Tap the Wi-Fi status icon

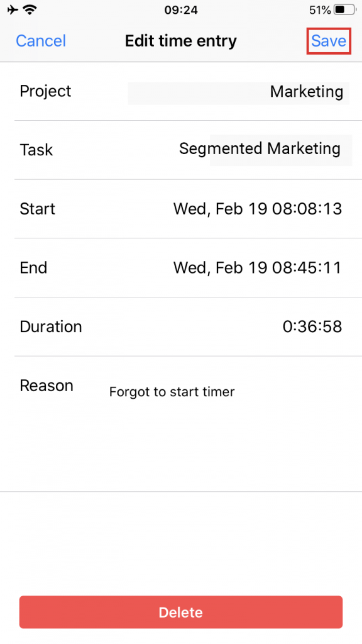click(x=29, y=10)
